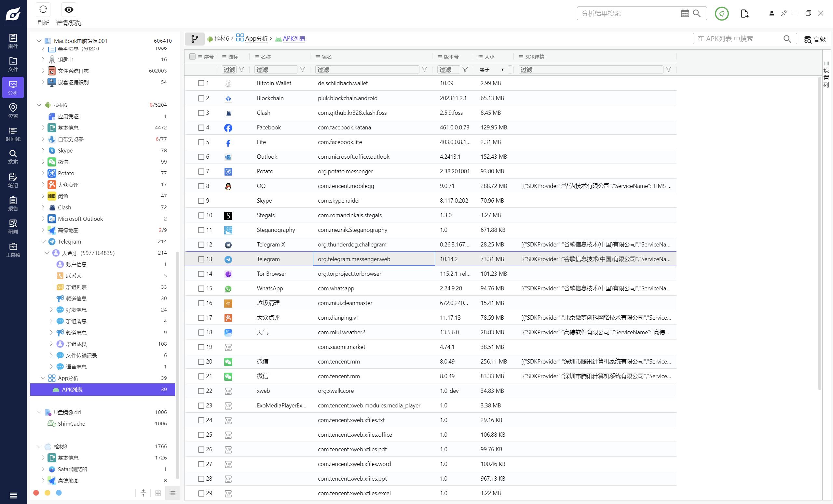Image resolution: width=833 pixels, height=504 pixels.
Task: Click the user account icon
Action: (772, 13)
